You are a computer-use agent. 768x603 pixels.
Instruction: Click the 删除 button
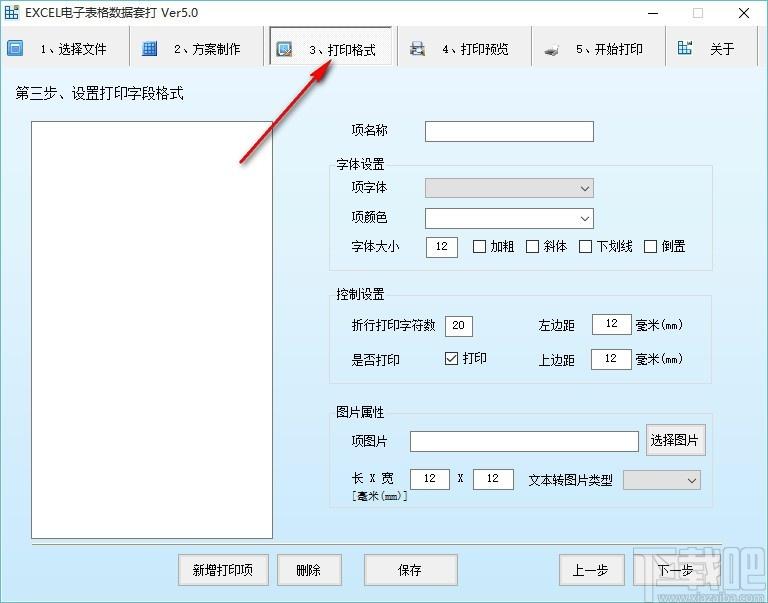coord(309,570)
